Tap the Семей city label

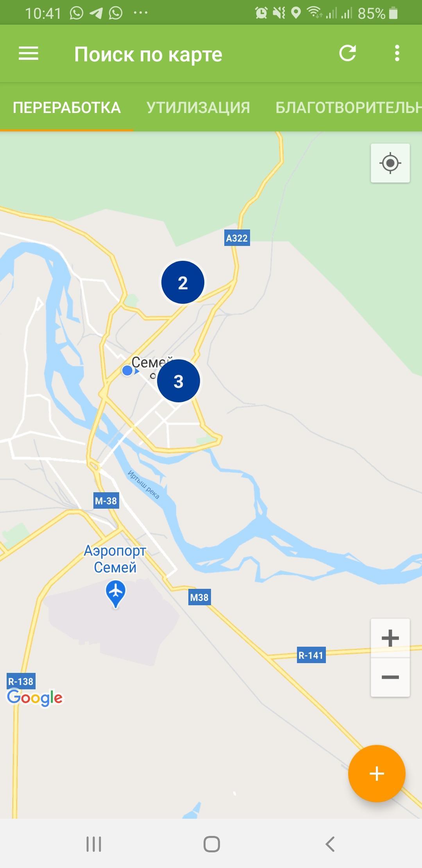152,362
